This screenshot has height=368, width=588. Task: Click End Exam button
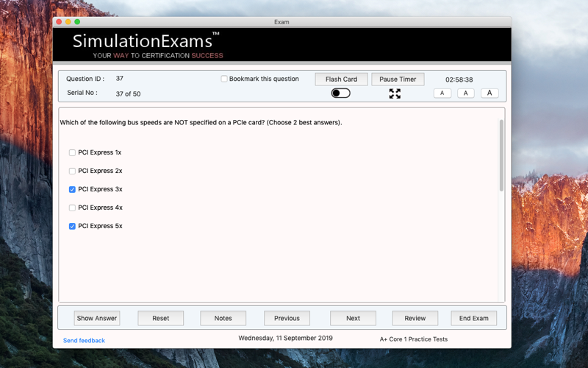point(473,318)
